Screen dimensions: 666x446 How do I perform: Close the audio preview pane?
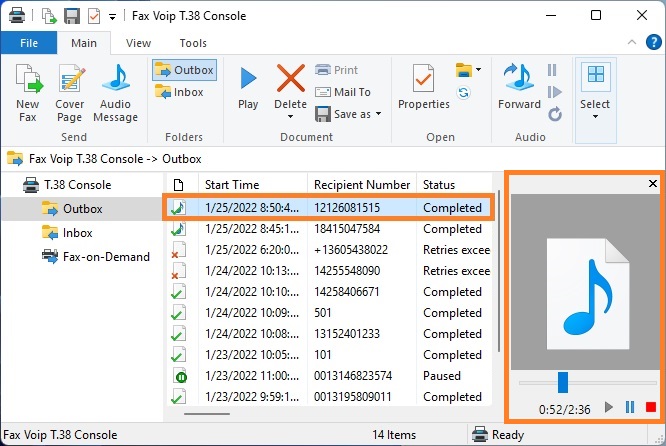point(653,183)
